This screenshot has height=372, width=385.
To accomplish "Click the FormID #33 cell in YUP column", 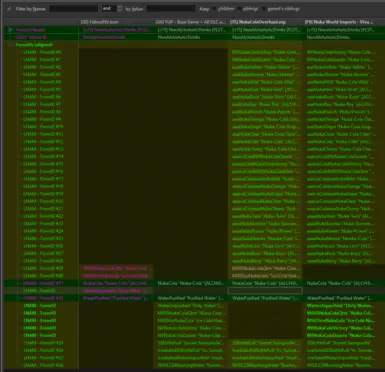I will (191, 343).
